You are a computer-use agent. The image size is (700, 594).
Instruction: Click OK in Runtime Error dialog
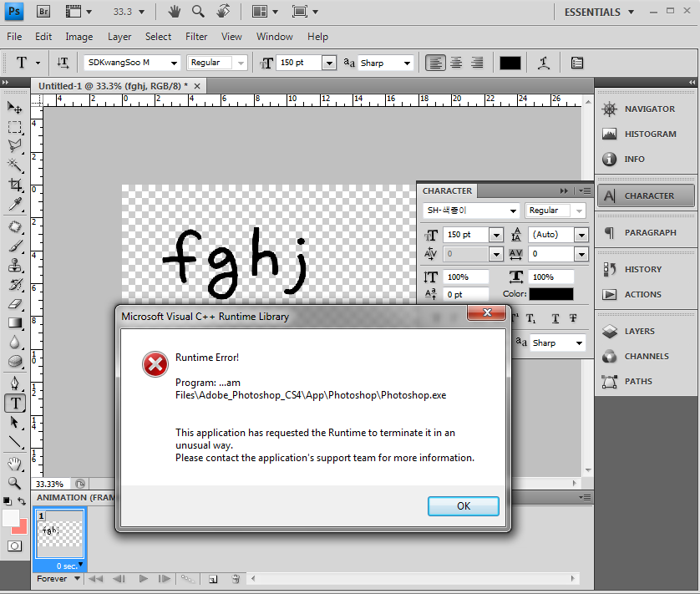[x=464, y=506]
